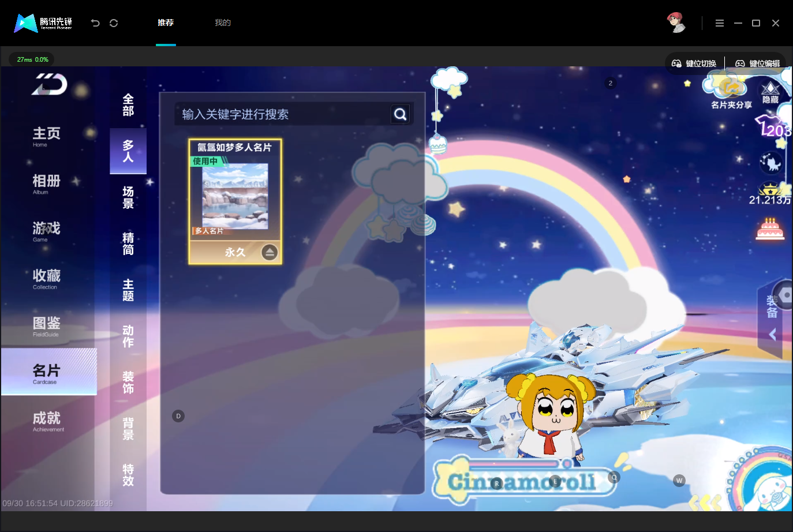Image resolution: width=793 pixels, height=532 pixels.
Task: Click the birthday cake icon
Action: coord(770,228)
